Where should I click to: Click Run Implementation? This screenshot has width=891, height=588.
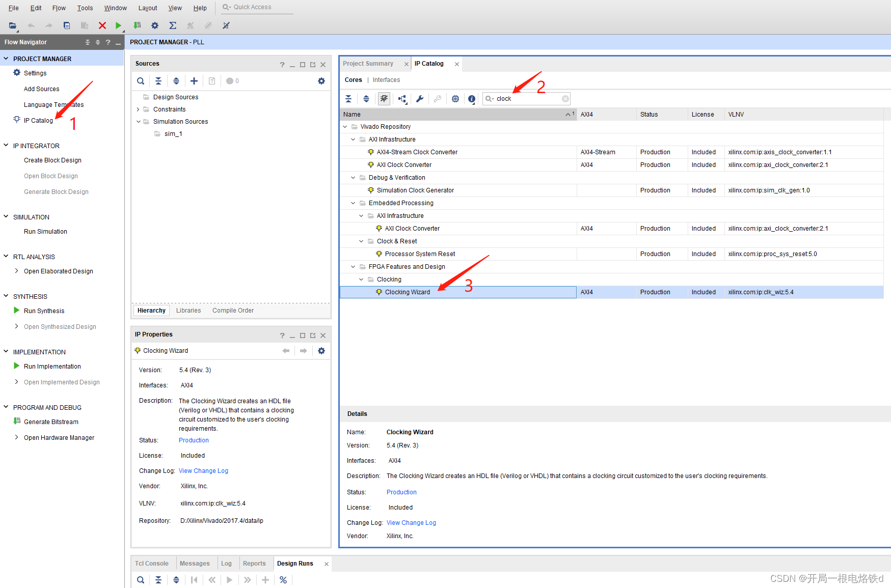point(52,367)
